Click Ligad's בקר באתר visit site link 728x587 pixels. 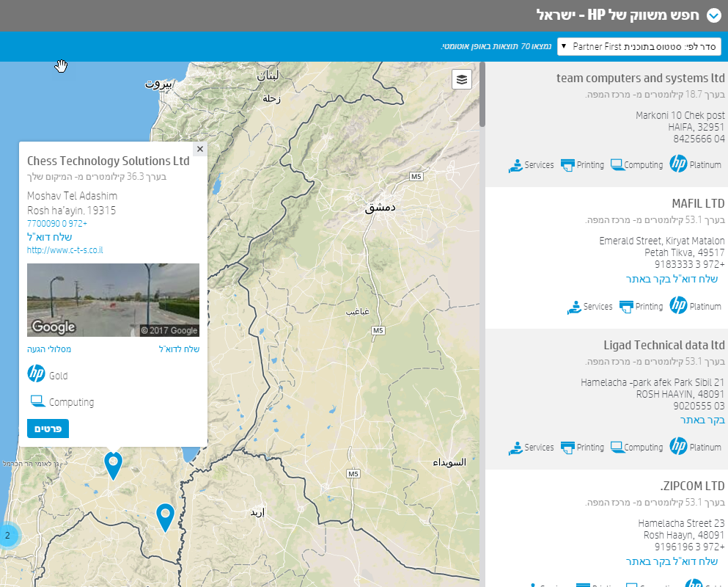(x=702, y=420)
